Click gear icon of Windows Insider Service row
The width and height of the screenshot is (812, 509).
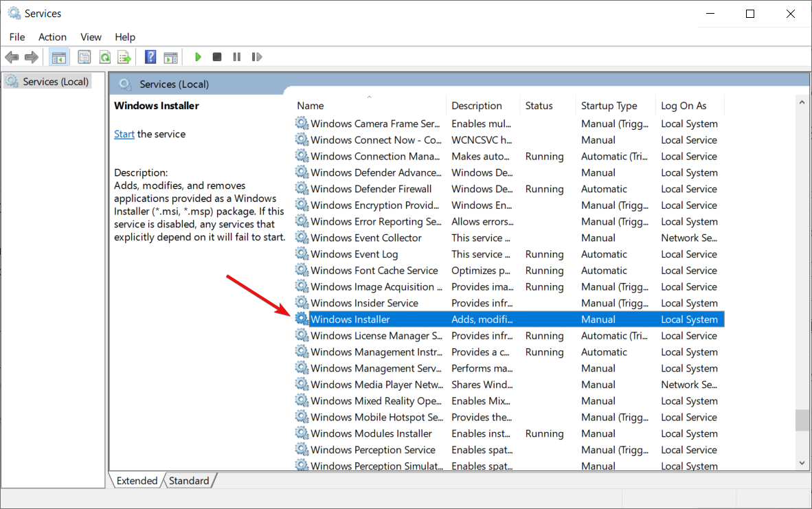click(x=302, y=302)
